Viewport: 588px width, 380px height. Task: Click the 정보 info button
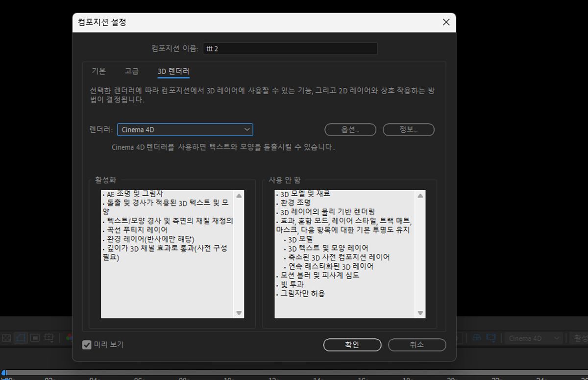coord(408,129)
